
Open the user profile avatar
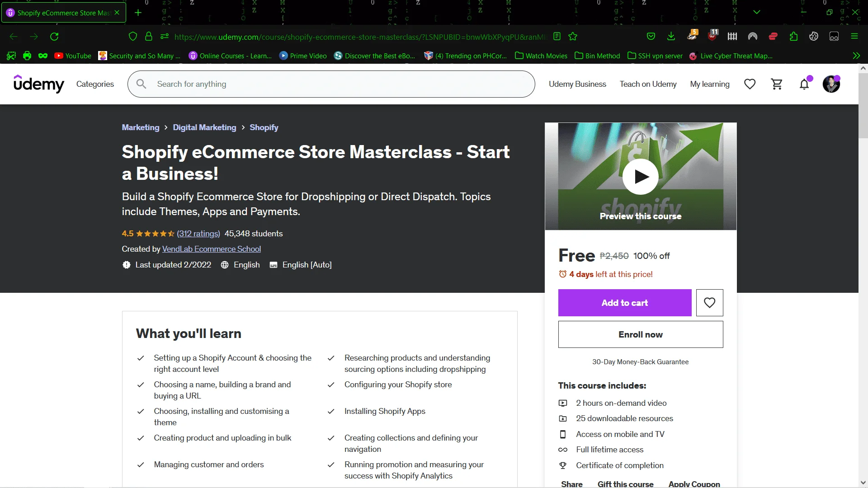tap(831, 84)
